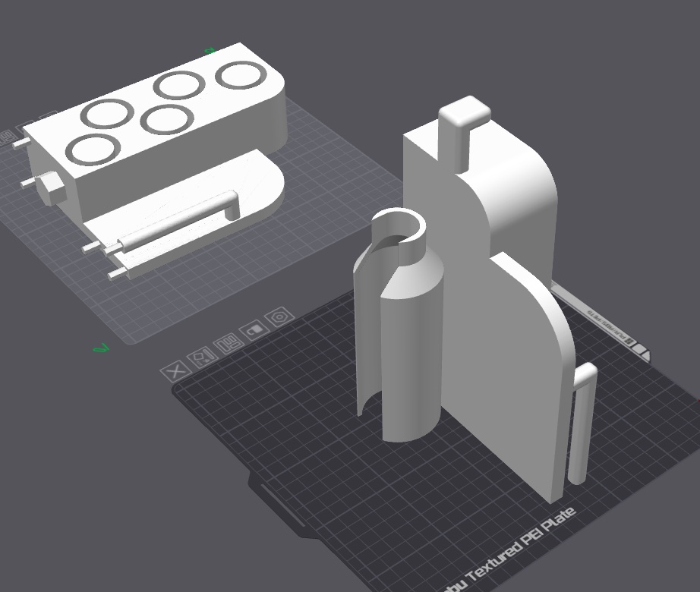Select the vertical rod beside the panel
Viewport: 700px width, 592px height.
coord(582,424)
